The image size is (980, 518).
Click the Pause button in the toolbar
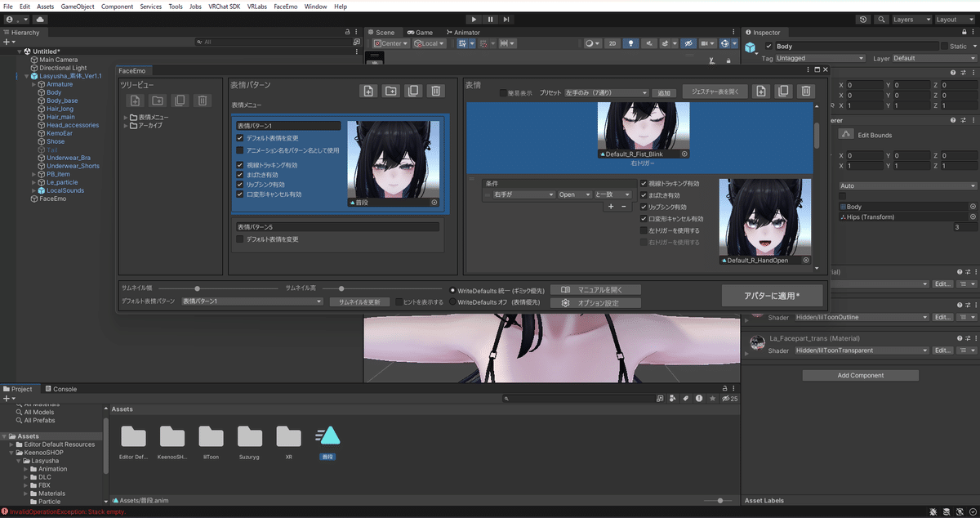tap(490, 19)
